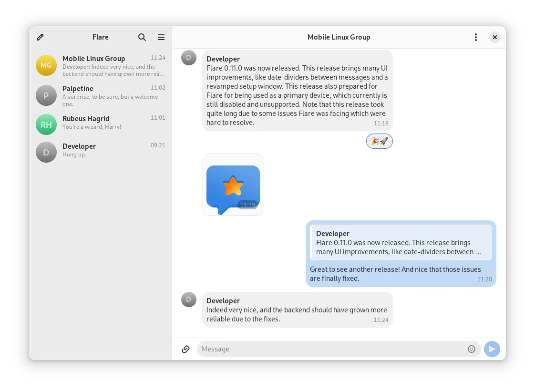Click the compose new message pencil icon
535x392 pixels.
(40, 37)
